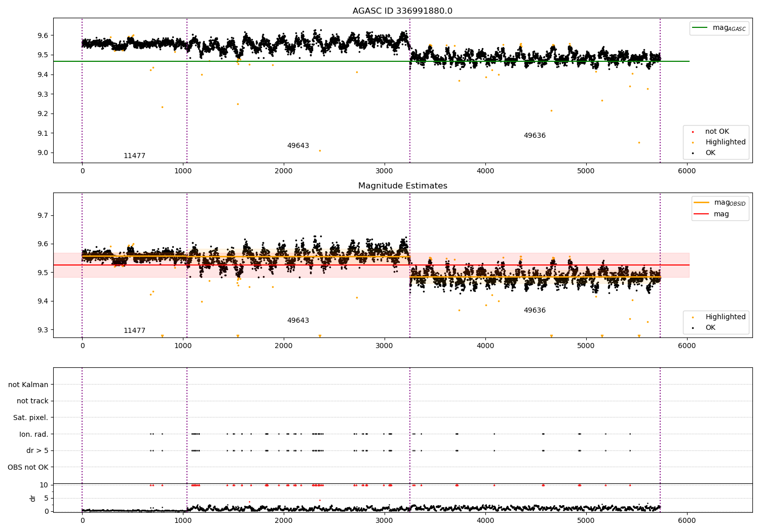Click the 9.3 tick on middle plot

tap(43, 330)
